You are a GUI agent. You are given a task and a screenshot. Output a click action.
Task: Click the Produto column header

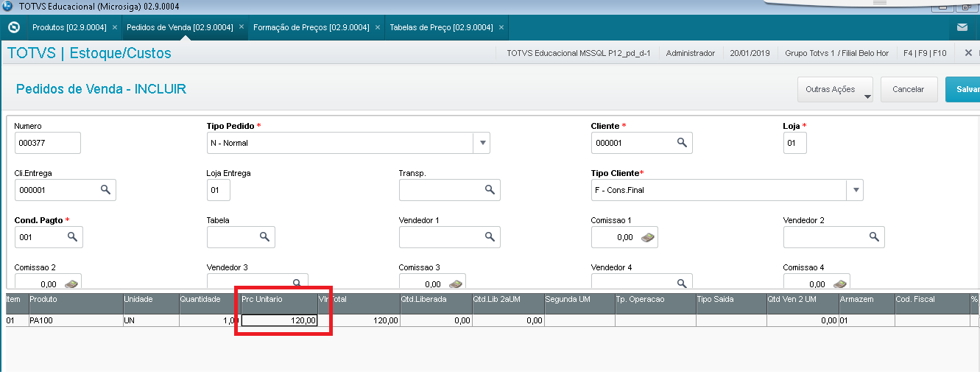coord(75,303)
